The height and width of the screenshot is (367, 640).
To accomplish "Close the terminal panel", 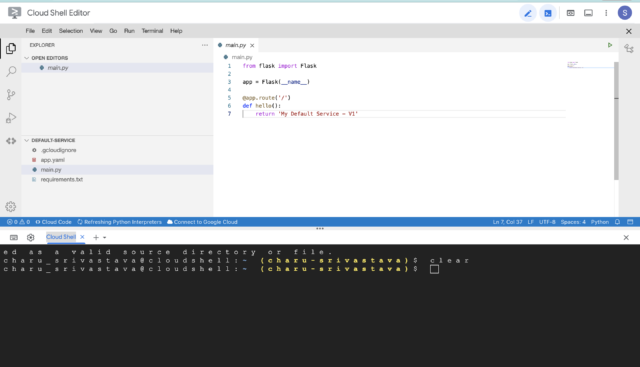I will [626, 238].
